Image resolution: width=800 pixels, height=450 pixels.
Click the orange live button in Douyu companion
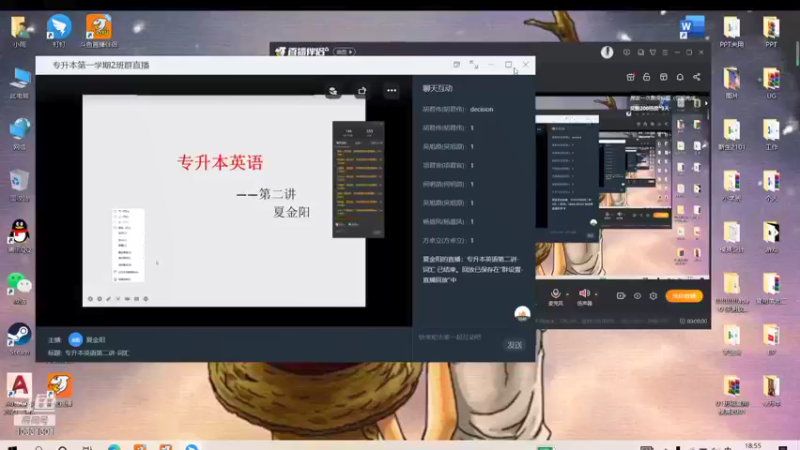coord(684,296)
